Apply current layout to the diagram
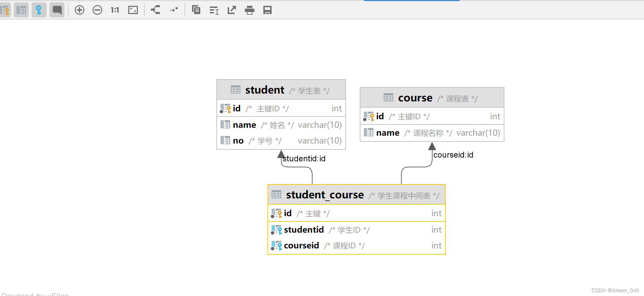The image size is (644, 296). (x=156, y=10)
